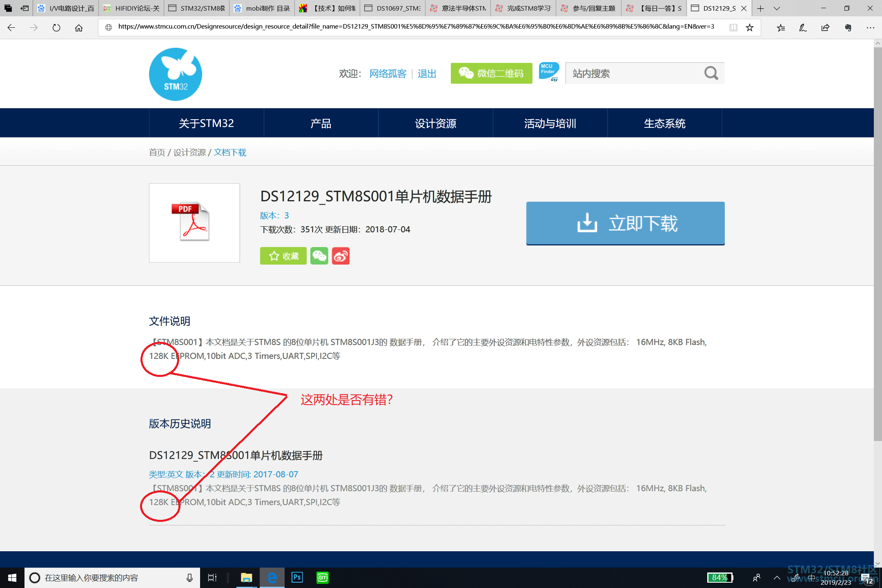The width and height of the screenshot is (882, 588).
Task: Open the favorites hub icon
Action: pos(781,27)
